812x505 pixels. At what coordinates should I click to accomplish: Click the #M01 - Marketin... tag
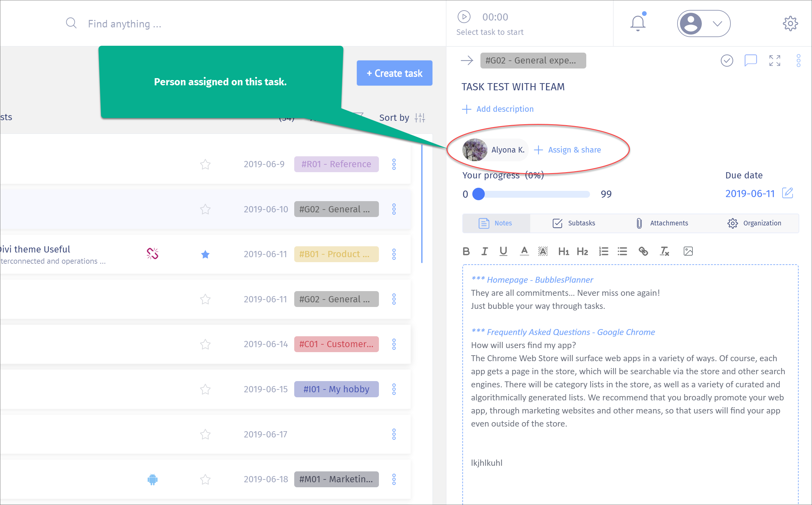click(x=336, y=479)
